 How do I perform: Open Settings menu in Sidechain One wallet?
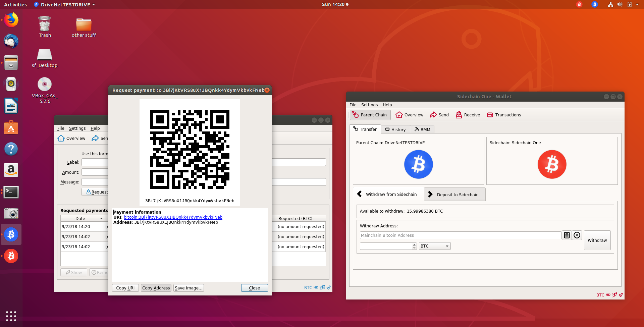click(x=369, y=105)
